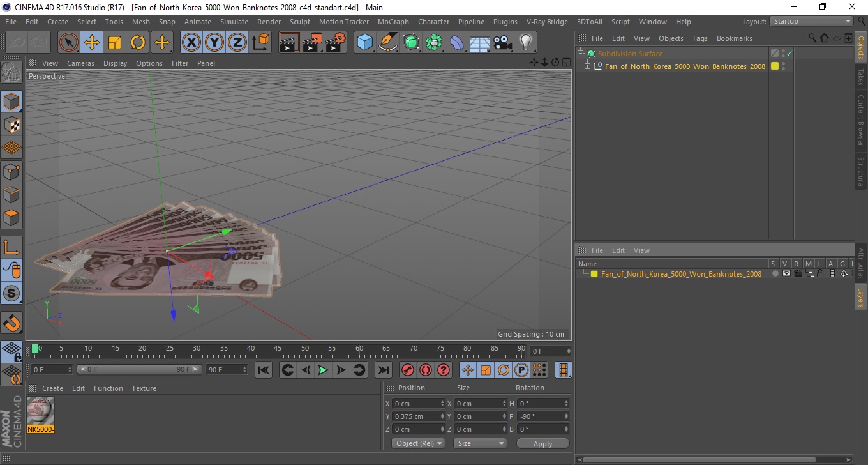Open the Spline Pen tool

[388, 43]
